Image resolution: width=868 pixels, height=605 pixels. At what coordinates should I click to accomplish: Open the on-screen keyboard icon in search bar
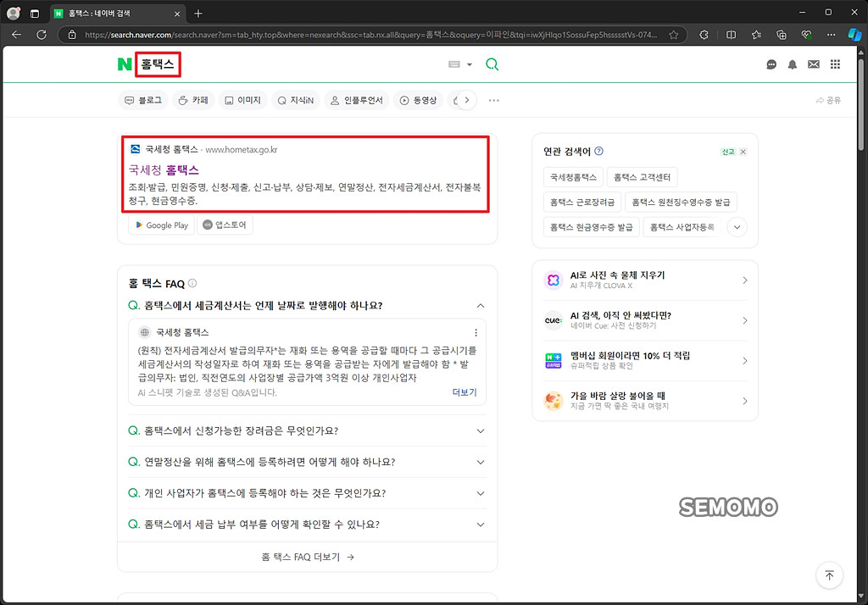click(x=454, y=64)
